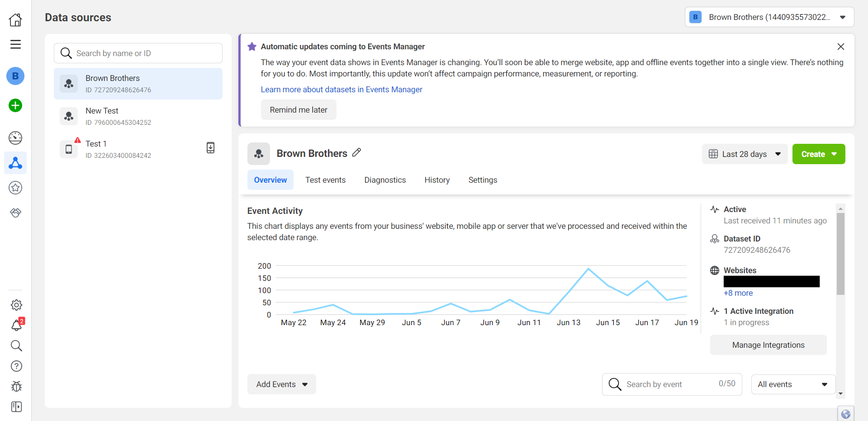Open the Help question mark icon
This screenshot has width=868, height=421.
16,366
